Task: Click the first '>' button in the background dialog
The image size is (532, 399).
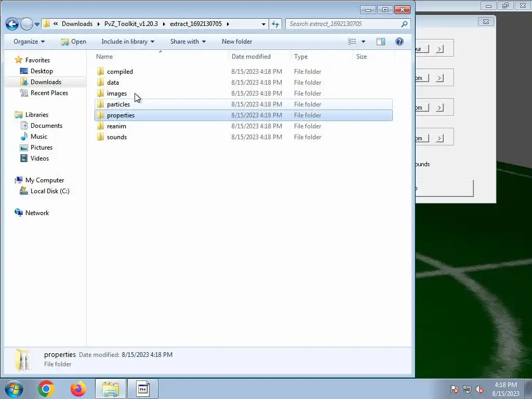Action: pyautogui.click(x=440, y=49)
